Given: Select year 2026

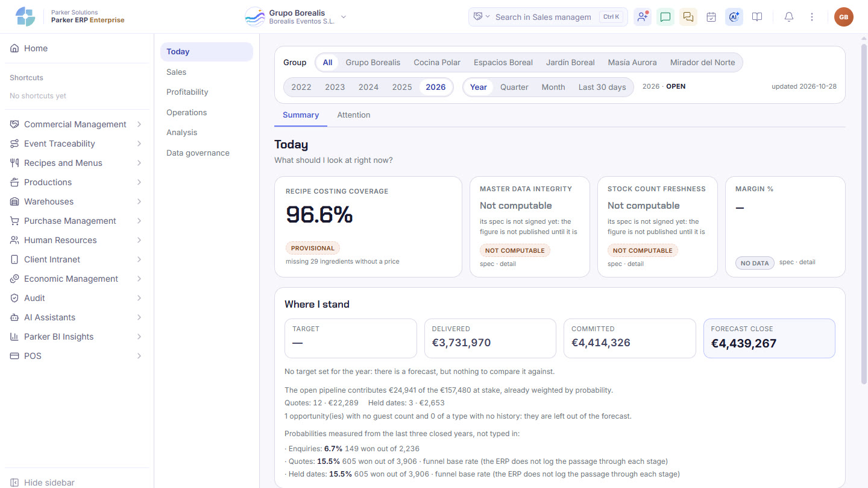Looking at the screenshot, I should coord(435,87).
